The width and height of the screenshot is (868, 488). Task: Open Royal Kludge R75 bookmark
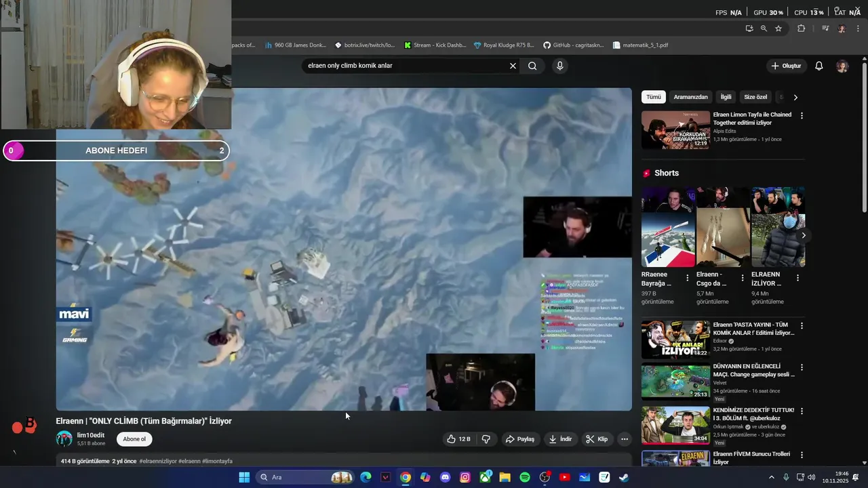tap(504, 45)
